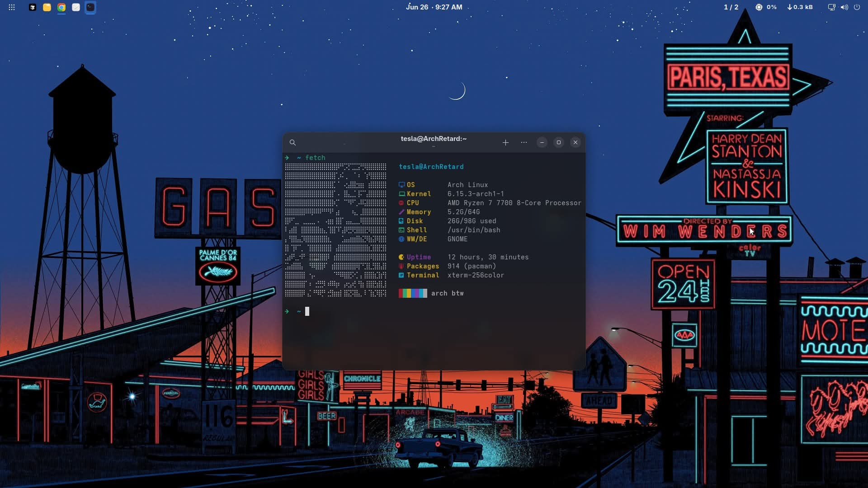The width and height of the screenshot is (868, 488).
Task: Click the '/usr/bin/bash' shell path
Action: click(x=474, y=230)
